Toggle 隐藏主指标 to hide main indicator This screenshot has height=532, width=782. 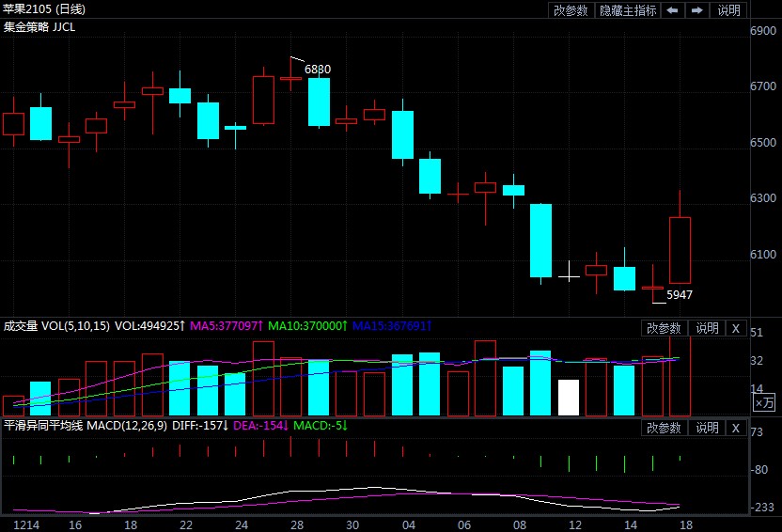(628, 10)
